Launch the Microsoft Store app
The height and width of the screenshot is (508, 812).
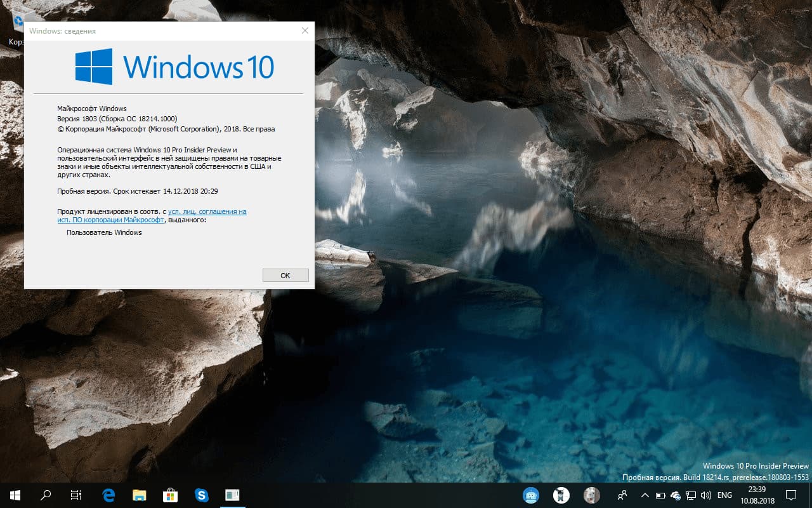click(170, 495)
